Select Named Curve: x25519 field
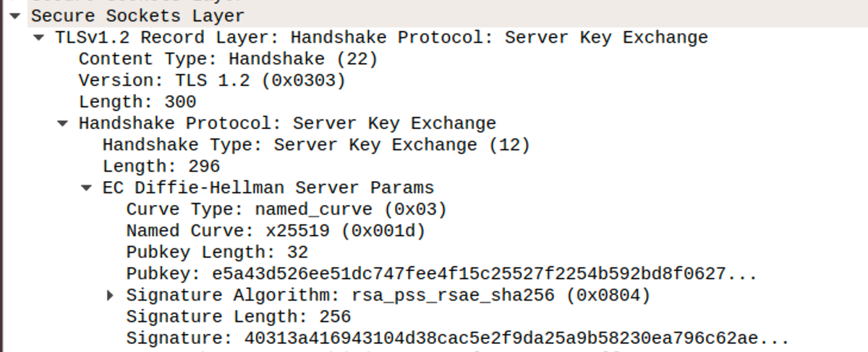 (x=276, y=231)
